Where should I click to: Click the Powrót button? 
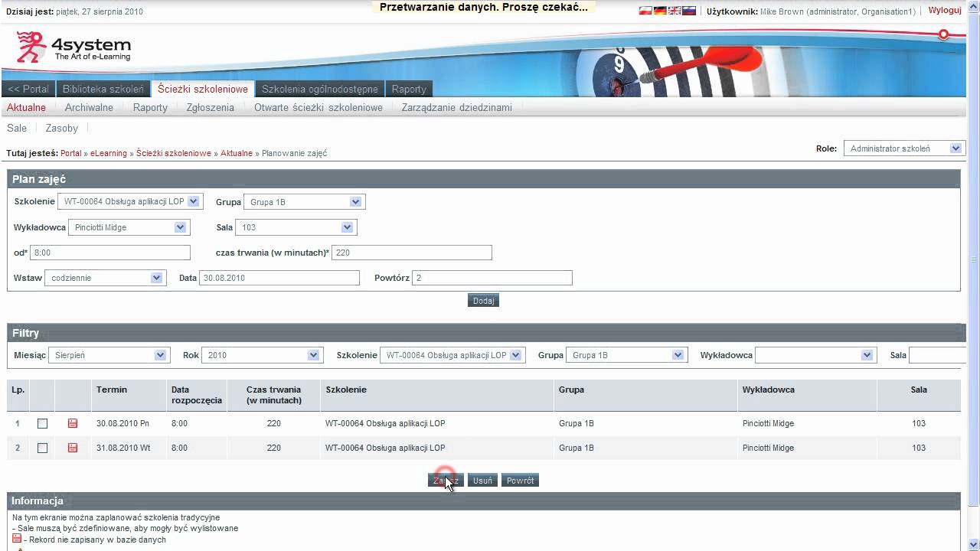click(520, 481)
